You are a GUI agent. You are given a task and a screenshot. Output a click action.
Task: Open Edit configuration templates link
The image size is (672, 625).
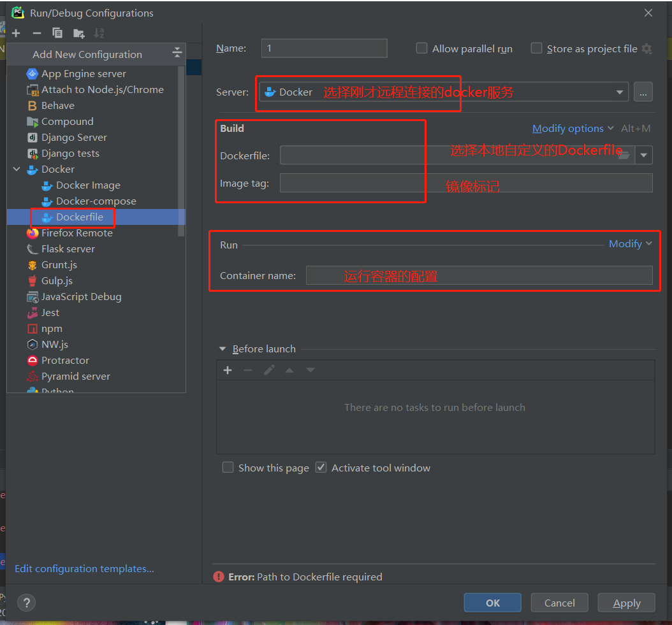84,568
